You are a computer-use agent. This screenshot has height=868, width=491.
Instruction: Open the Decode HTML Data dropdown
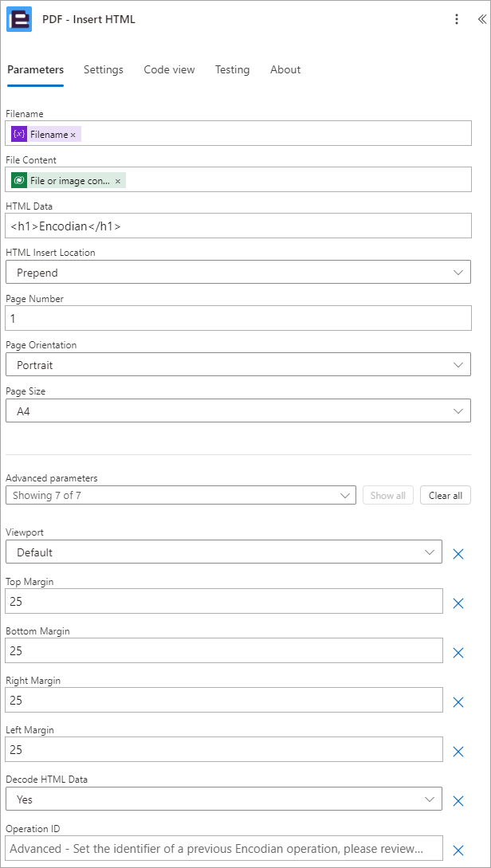[x=224, y=799]
